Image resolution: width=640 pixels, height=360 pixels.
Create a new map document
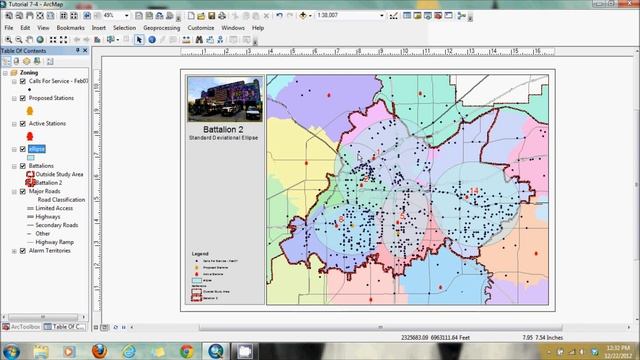click(191, 16)
